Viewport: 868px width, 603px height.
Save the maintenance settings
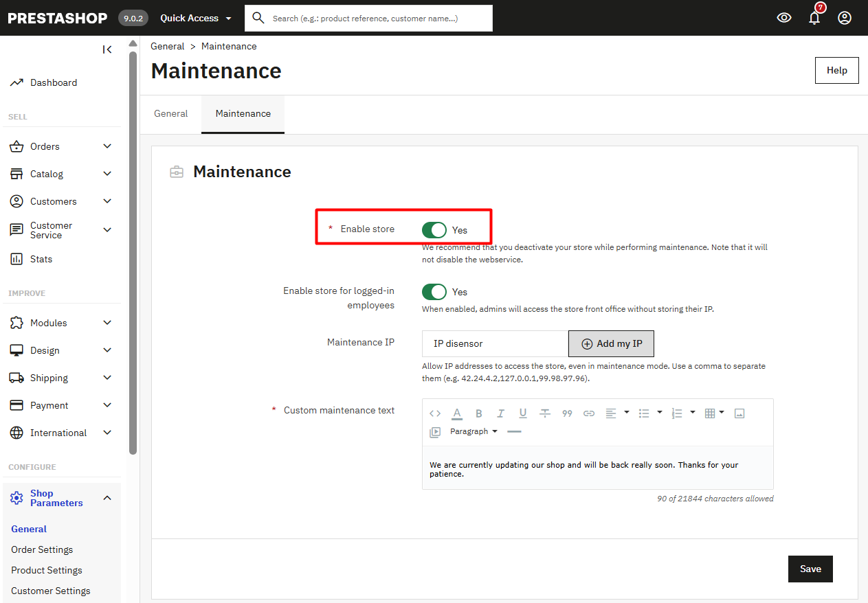tap(810, 569)
